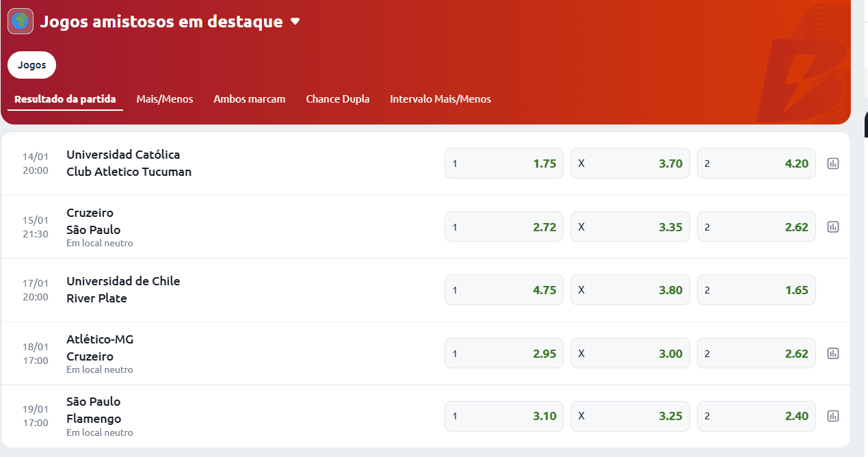Open the Chance Dupla tab
This screenshot has height=457, width=868.
pos(338,99)
